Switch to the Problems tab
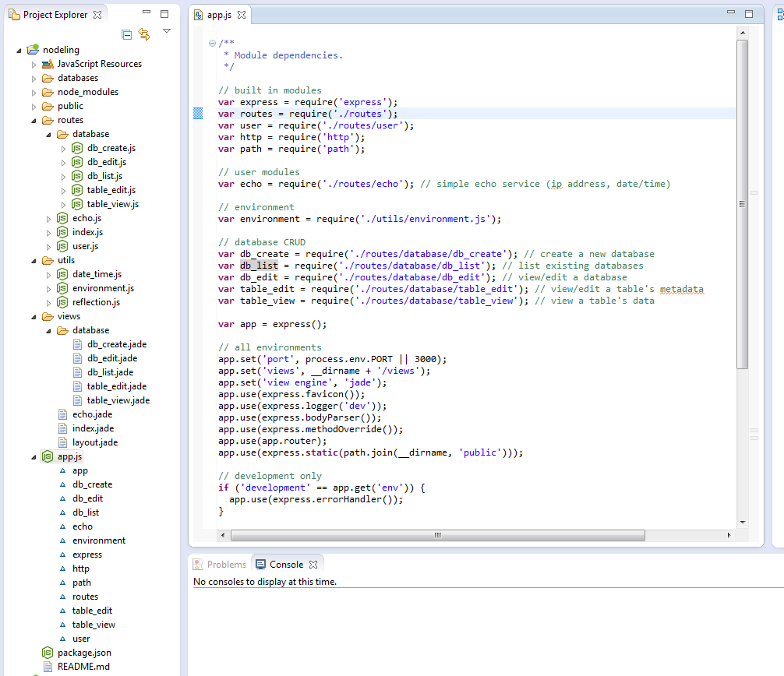 click(220, 564)
